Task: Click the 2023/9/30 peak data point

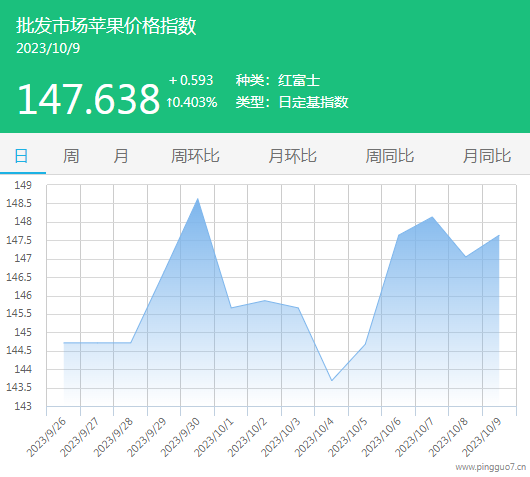Action: [x=198, y=199]
